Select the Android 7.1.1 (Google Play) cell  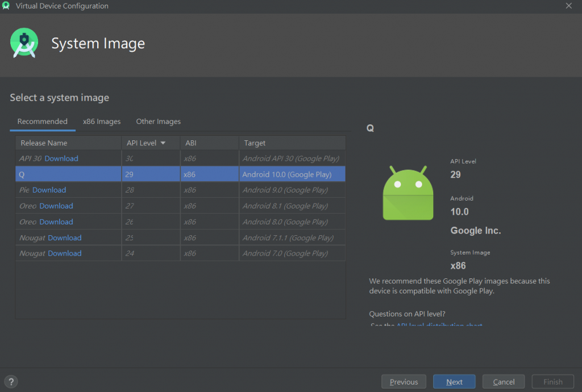(293, 237)
